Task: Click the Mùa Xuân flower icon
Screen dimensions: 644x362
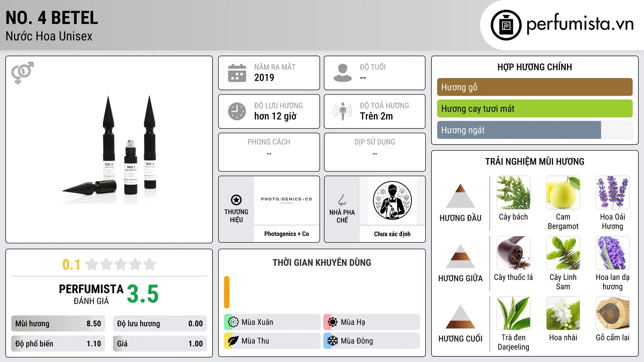Action: (233, 322)
